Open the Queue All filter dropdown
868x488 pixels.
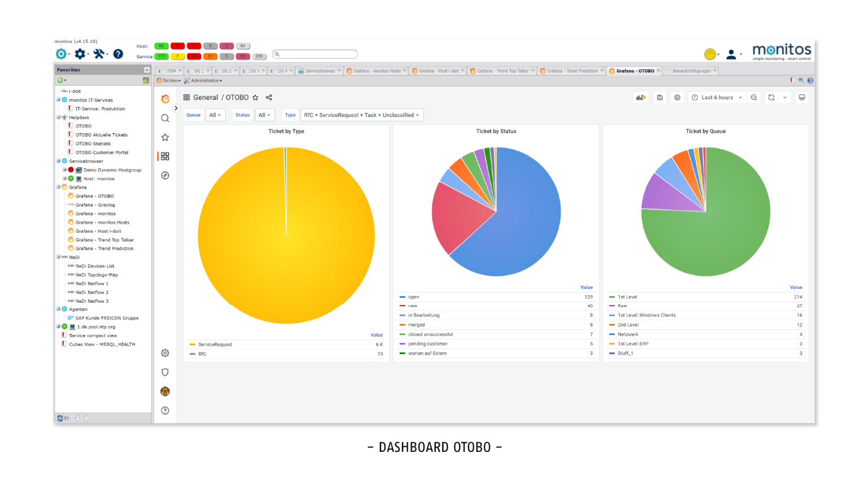point(215,115)
